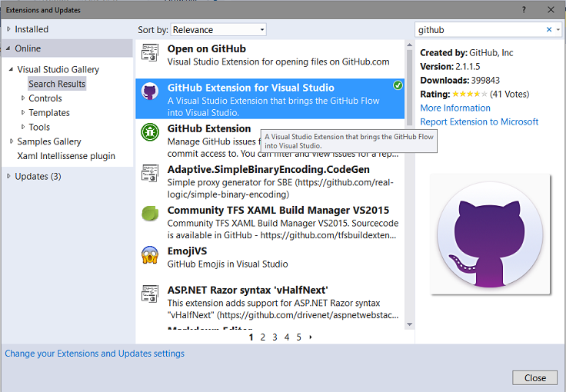
Task: Click the results list scroll down arrow
Action: pyautogui.click(x=409, y=324)
